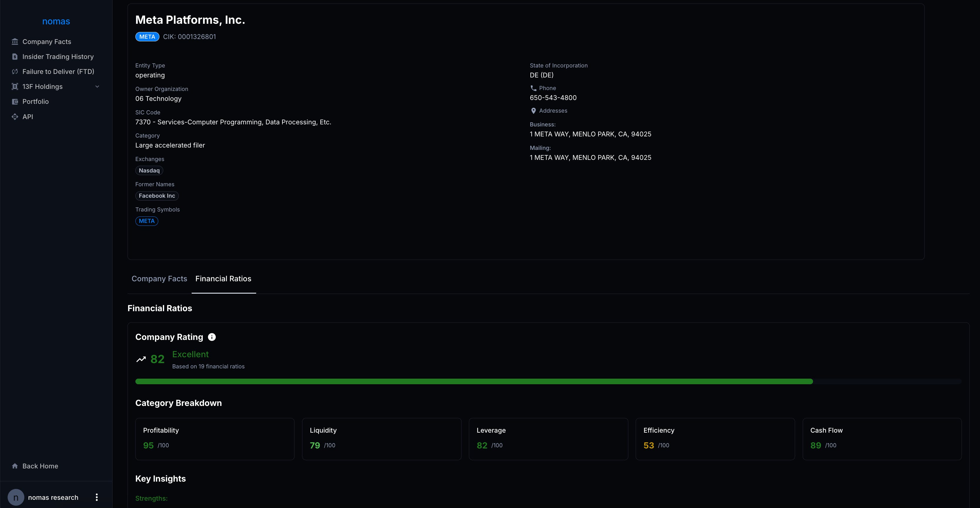Click the Insider Trading History document icon

15,57
